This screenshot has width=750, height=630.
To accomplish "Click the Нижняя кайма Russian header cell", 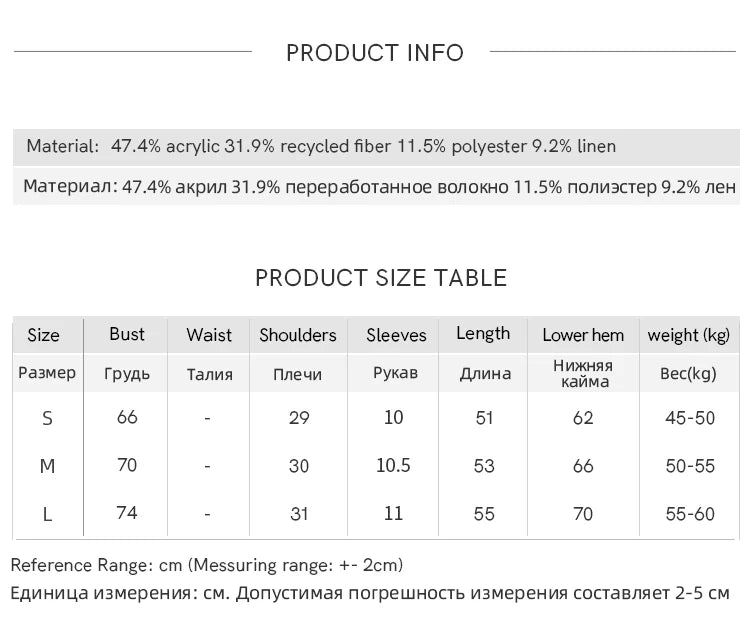I will (583, 373).
